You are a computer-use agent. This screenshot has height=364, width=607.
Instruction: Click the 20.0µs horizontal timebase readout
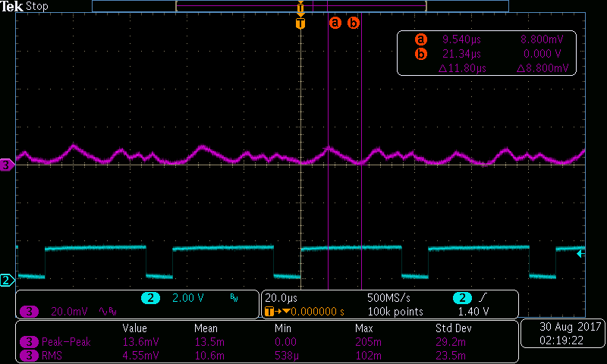[281, 298]
